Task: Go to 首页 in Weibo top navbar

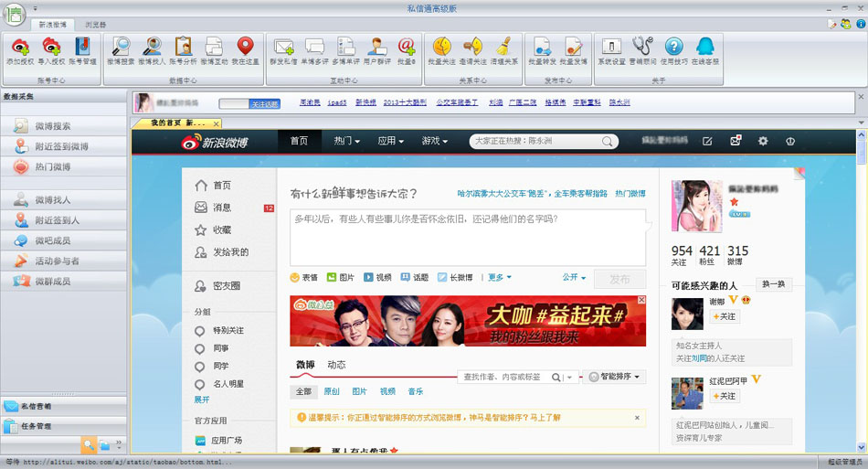Action: pos(299,141)
